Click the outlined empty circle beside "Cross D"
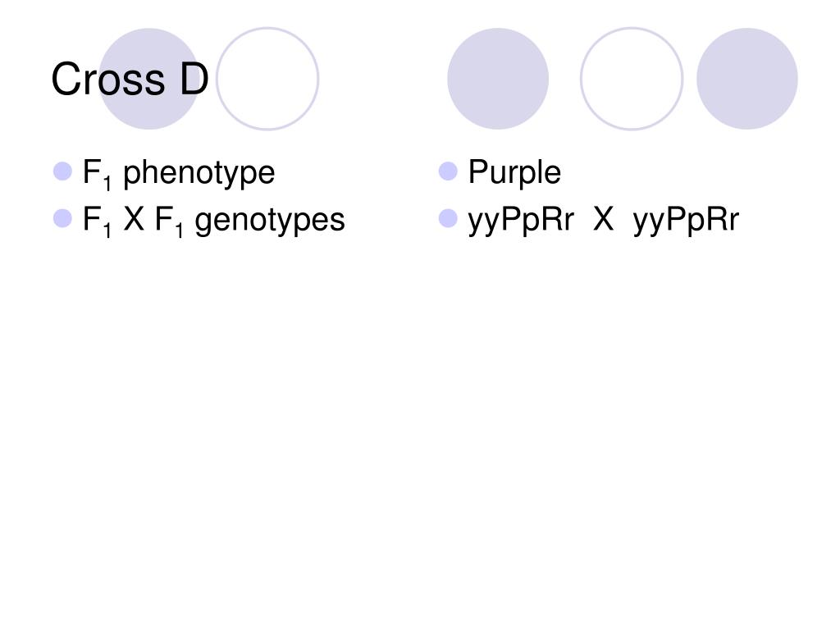 pos(267,79)
